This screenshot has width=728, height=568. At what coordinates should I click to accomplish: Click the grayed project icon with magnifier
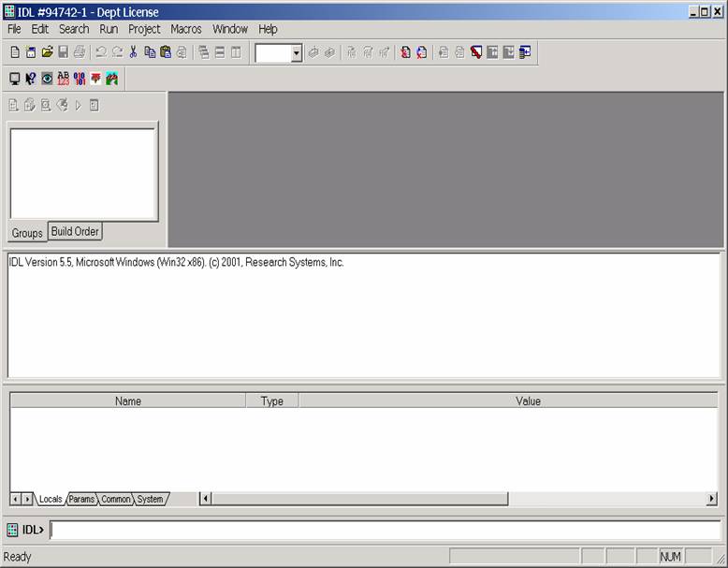click(x=46, y=106)
